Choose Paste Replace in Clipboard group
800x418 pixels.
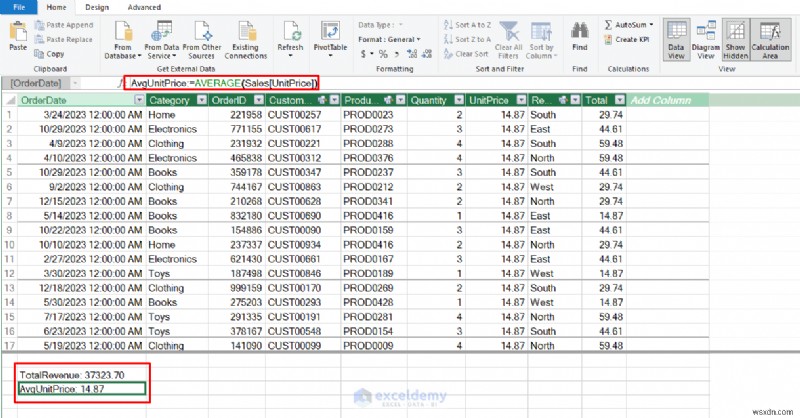pyautogui.click(x=64, y=39)
